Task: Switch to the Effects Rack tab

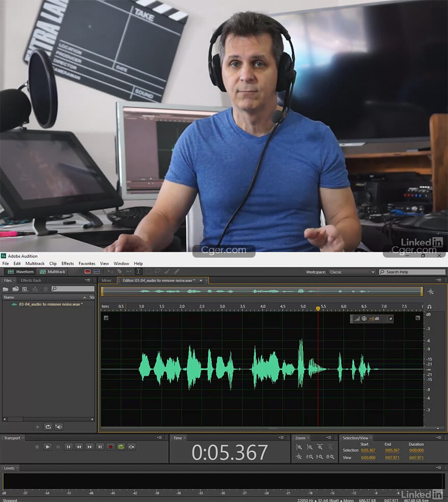Action: click(x=31, y=281)
